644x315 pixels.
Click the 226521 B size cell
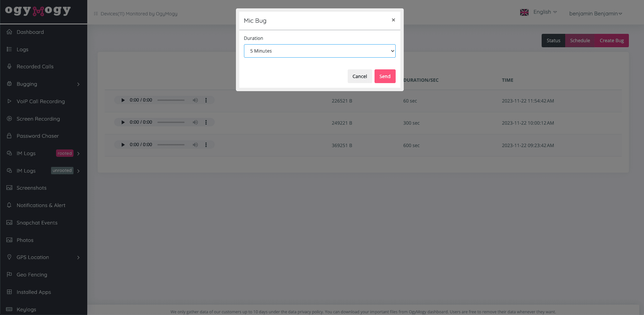point(342,101)
